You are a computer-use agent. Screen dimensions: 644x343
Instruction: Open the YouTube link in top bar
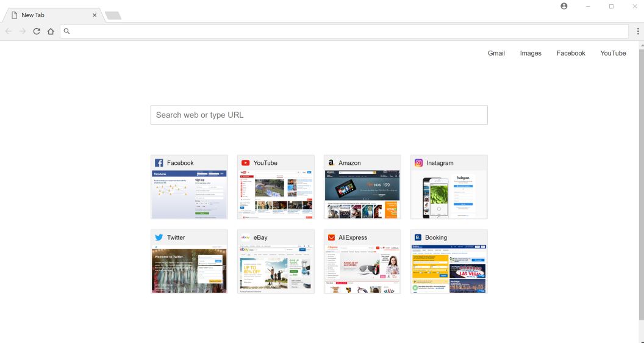[613, 53]
